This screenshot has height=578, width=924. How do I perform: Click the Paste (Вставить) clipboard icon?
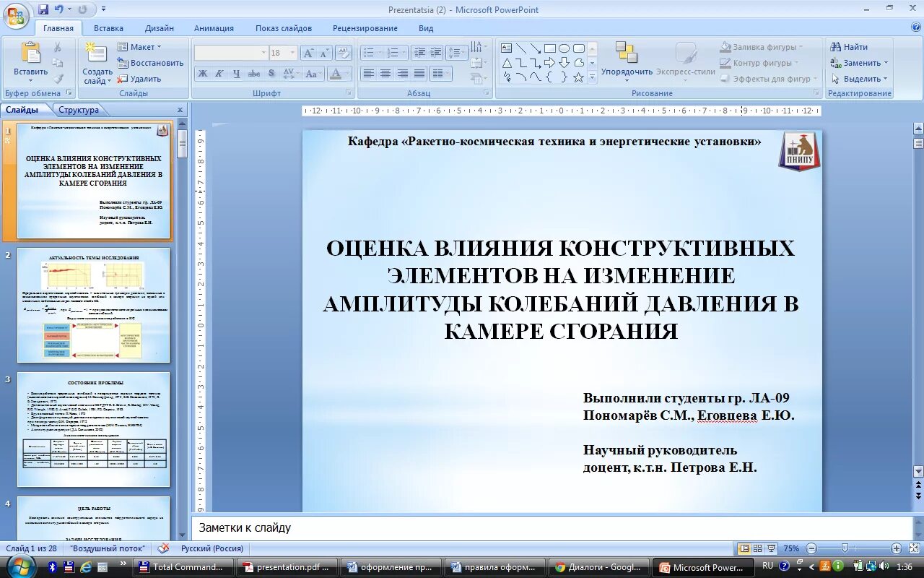[x=31, y=53]
